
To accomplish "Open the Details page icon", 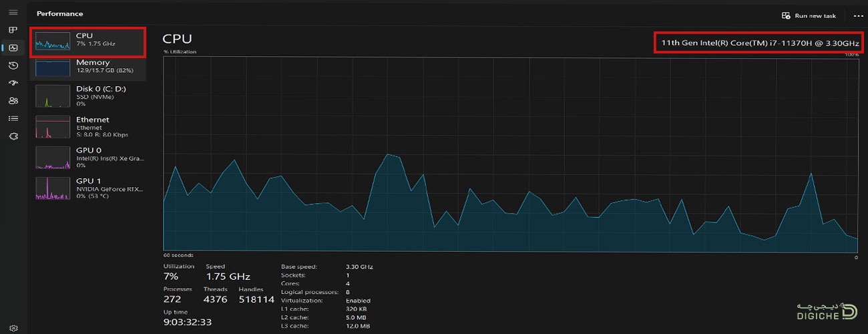I will [x=13, y=118].
